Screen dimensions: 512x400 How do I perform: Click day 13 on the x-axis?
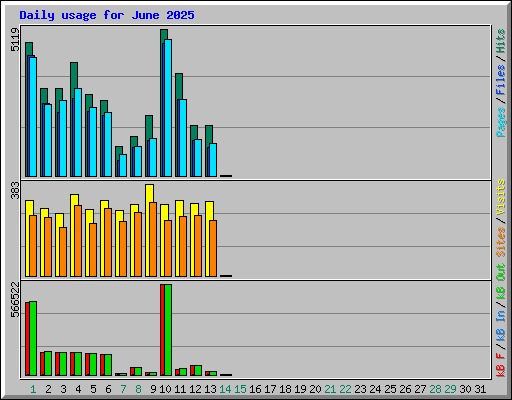coord(210,389)
